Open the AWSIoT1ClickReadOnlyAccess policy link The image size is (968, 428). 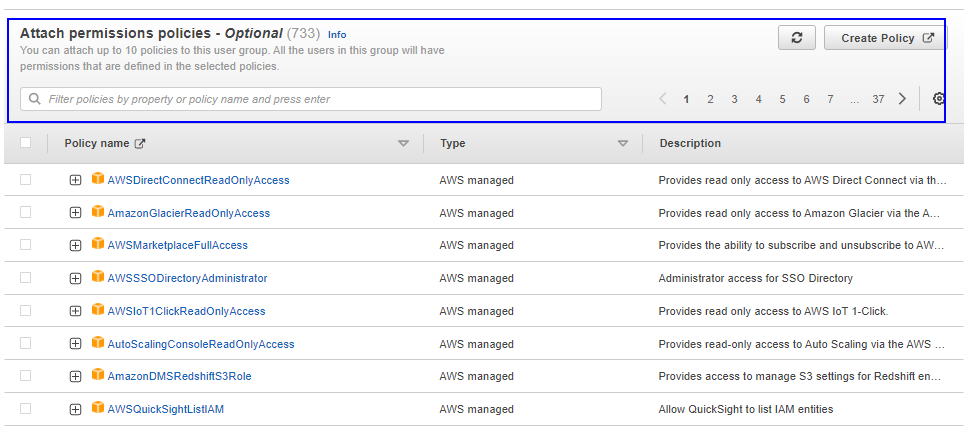coord(186,311)
